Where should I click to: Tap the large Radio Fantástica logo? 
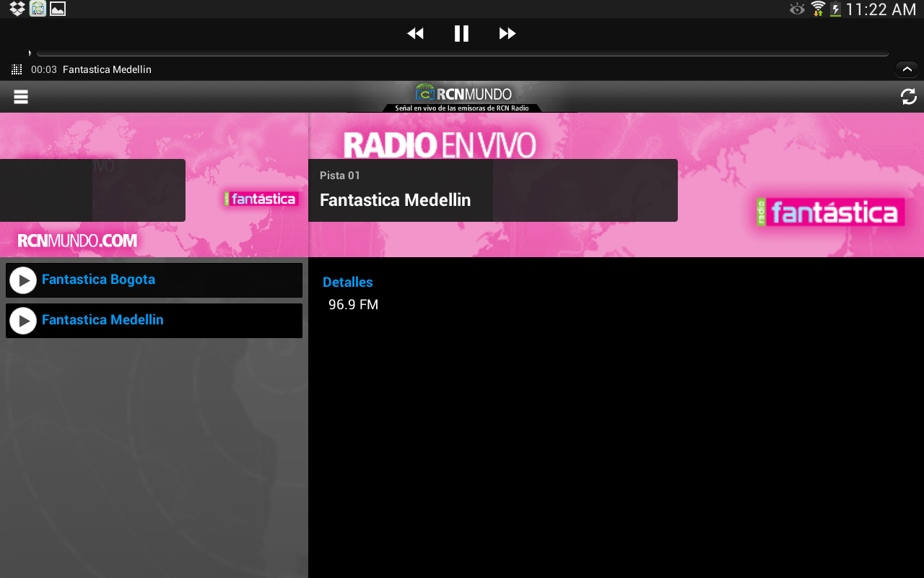830,212
